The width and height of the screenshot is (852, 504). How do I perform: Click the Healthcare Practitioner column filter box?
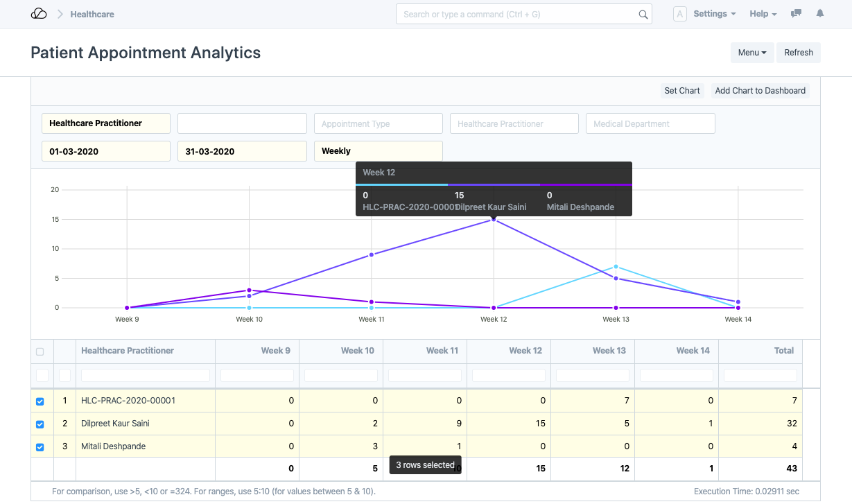[x=146, y=375]
